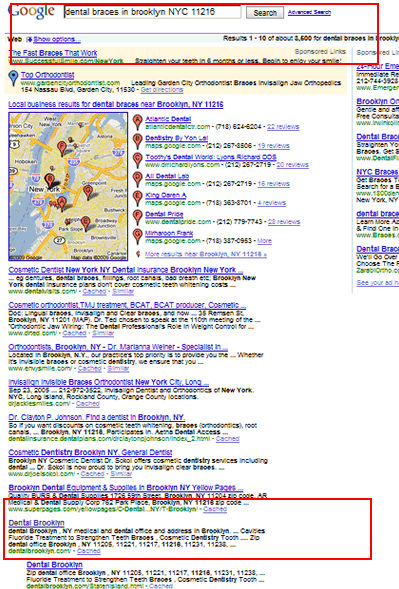Open the King Daren A listing

tap(166, 195)
